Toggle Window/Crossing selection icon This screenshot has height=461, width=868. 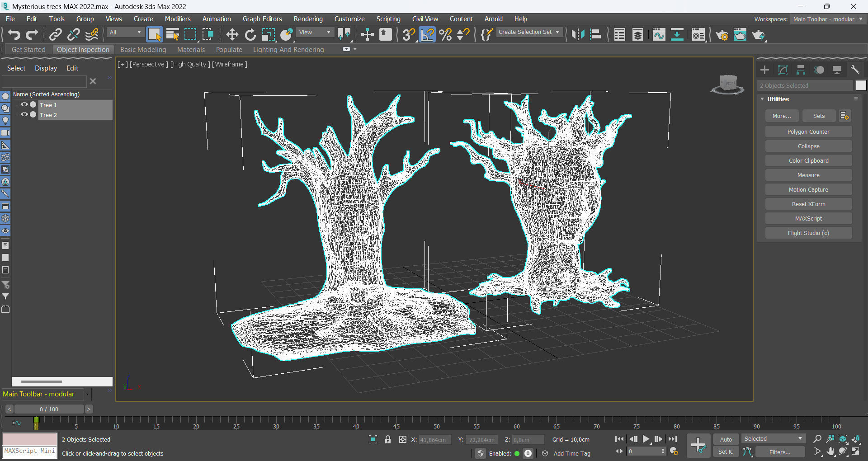click(x=208, y=35)
